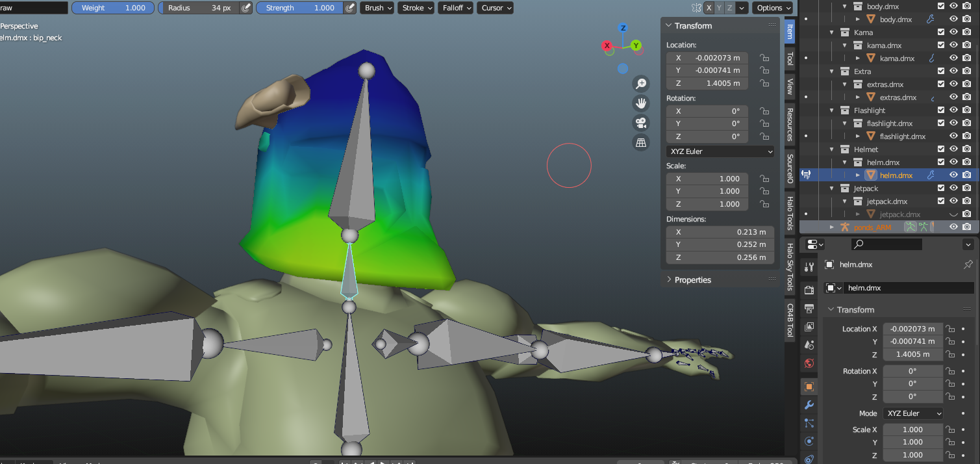This screenshot has height=464, width=980.
Task: Switch to the View sidebar tab
Action: (x=790, y=86)
